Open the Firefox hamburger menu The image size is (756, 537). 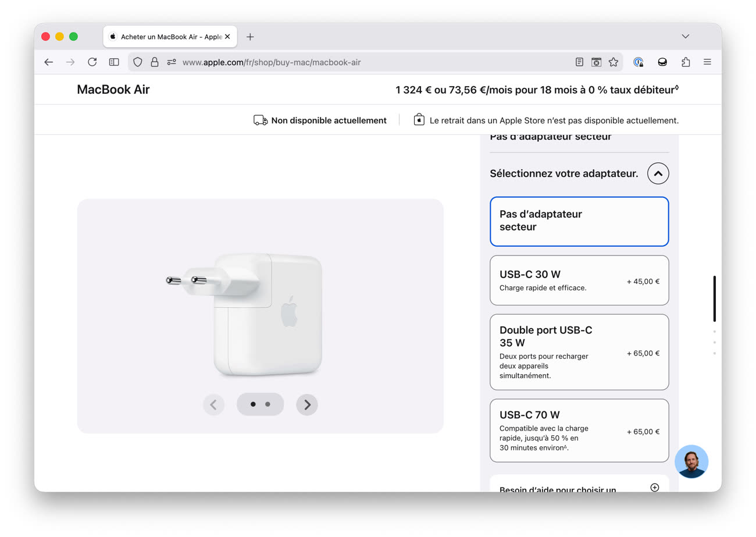pyautogui.click(x=707, y=62)
